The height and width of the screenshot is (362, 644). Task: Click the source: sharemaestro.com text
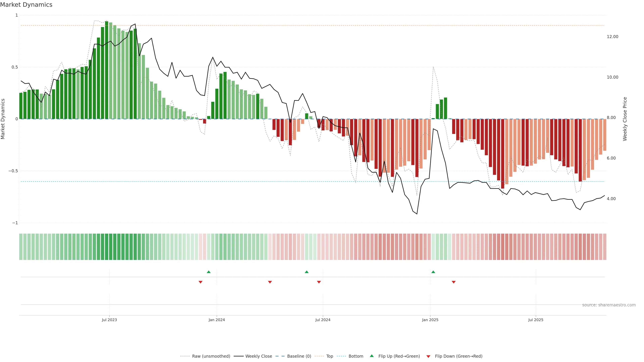click(609, 305)
